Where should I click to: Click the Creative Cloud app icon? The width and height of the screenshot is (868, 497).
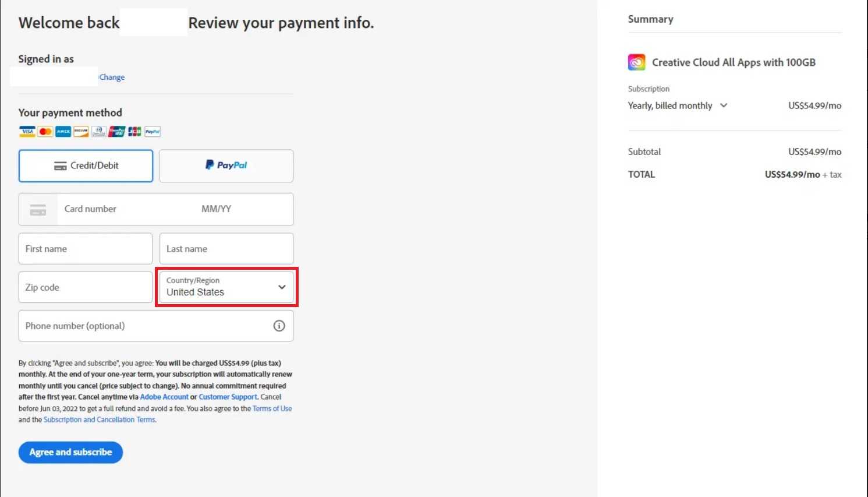[636, 62]
